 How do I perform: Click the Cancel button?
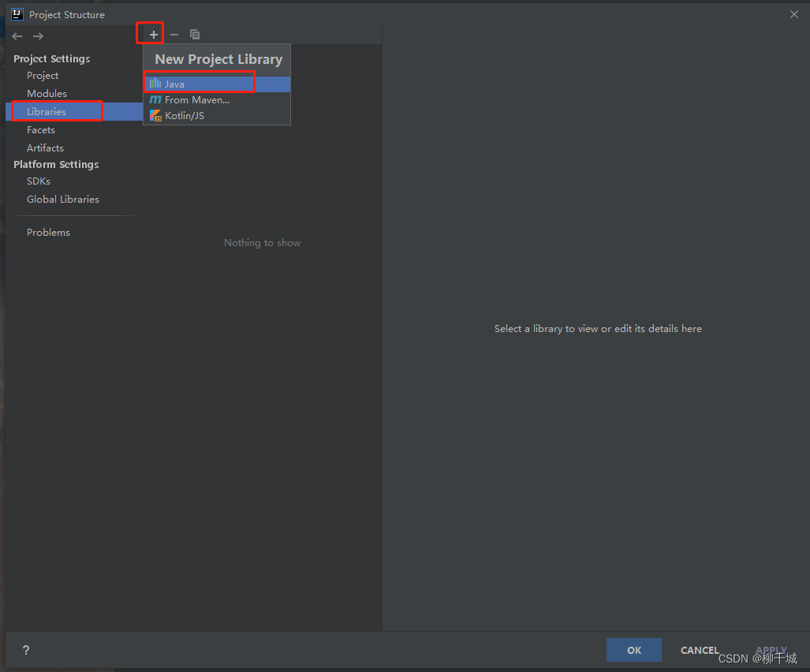(700, 650)
